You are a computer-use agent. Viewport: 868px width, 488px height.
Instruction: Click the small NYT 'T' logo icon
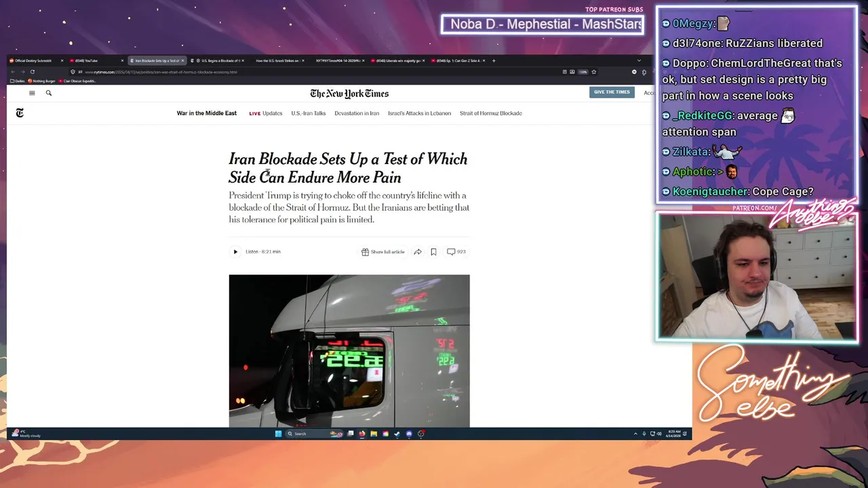(x=20, y=113)
